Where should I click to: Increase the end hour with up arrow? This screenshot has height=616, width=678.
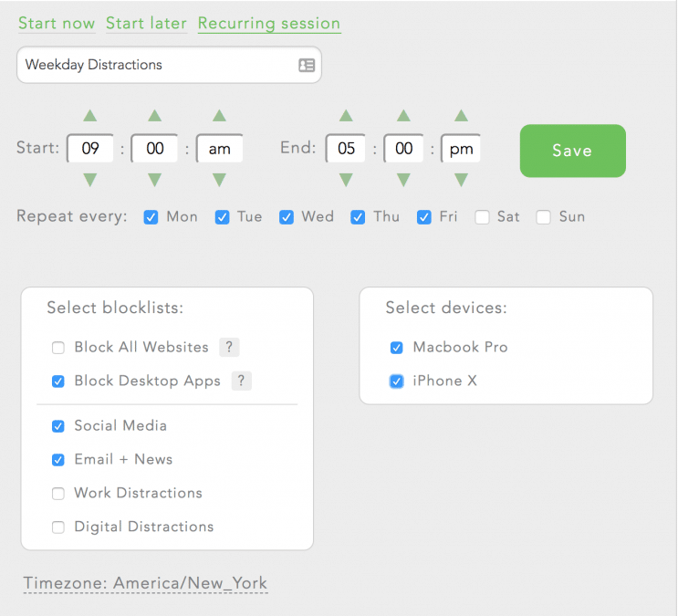click(x=346, y=116)
